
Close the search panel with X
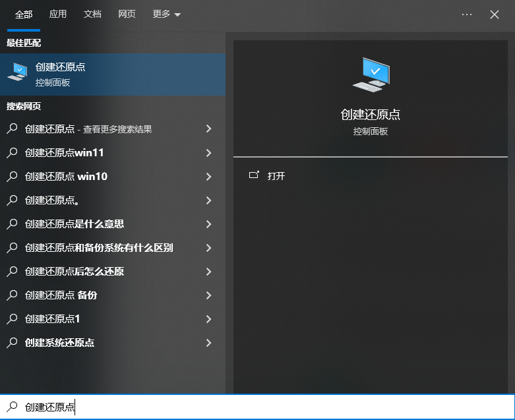[495, 15]
